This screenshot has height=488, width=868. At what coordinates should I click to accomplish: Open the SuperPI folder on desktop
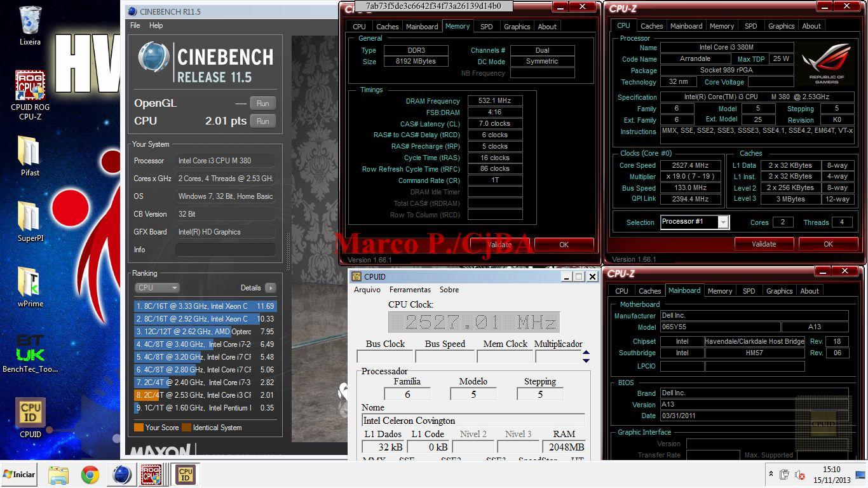(x=30, y=221)
